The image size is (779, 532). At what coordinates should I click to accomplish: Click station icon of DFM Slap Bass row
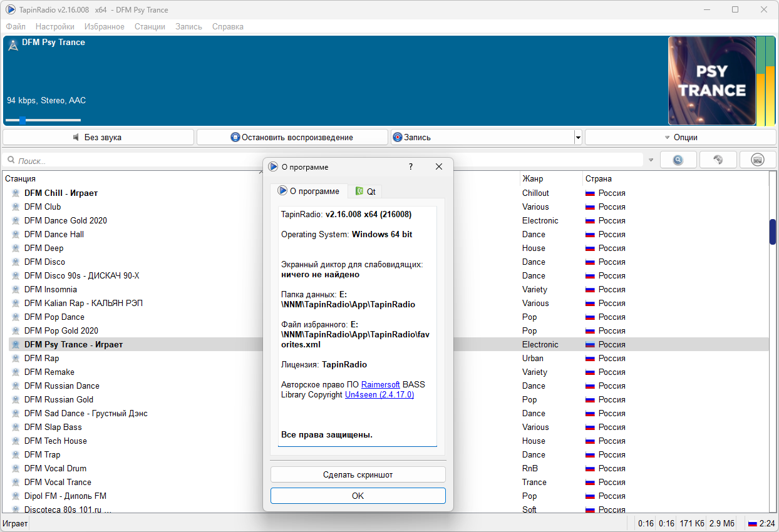click(16, 427)
